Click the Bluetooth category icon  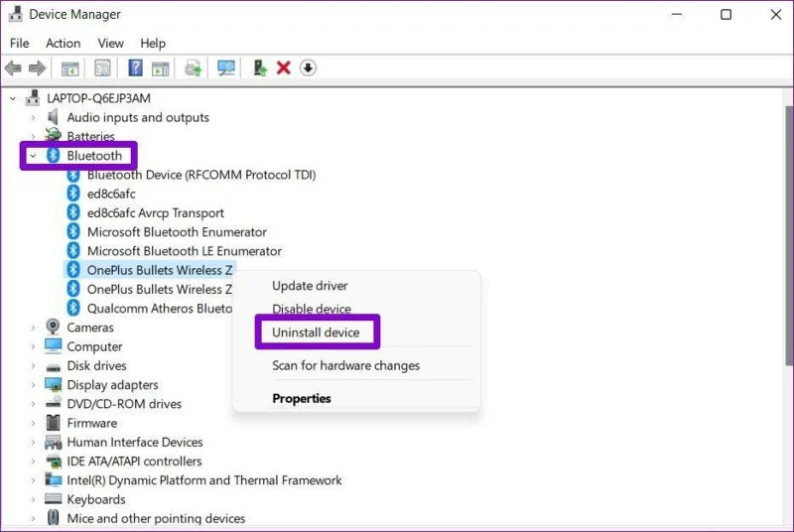click(53, 156)
